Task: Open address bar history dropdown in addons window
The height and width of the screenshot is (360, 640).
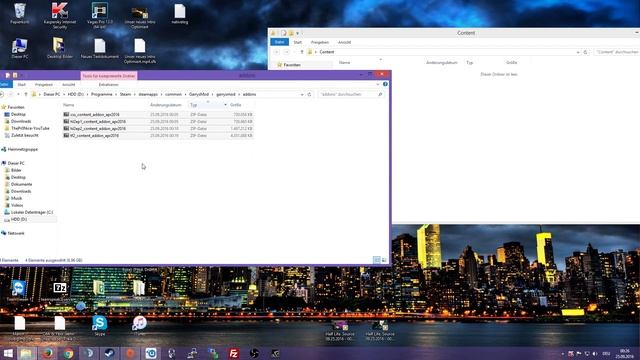Action: 302,94
